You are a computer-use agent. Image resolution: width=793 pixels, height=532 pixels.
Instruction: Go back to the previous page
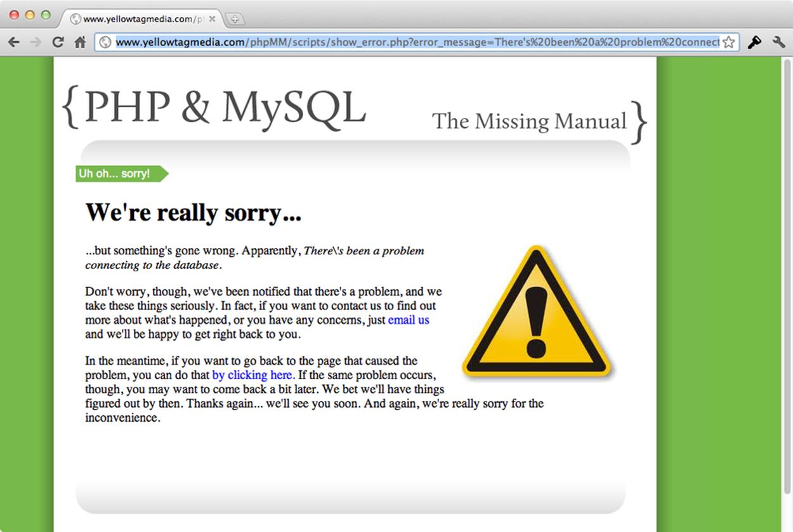pyautogui.click(x=14, y=42)
